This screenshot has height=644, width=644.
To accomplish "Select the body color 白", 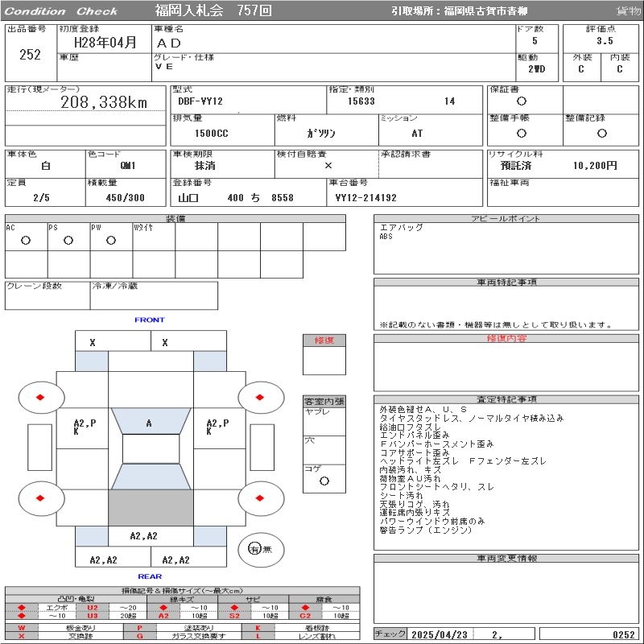I will tap(46, 166).
